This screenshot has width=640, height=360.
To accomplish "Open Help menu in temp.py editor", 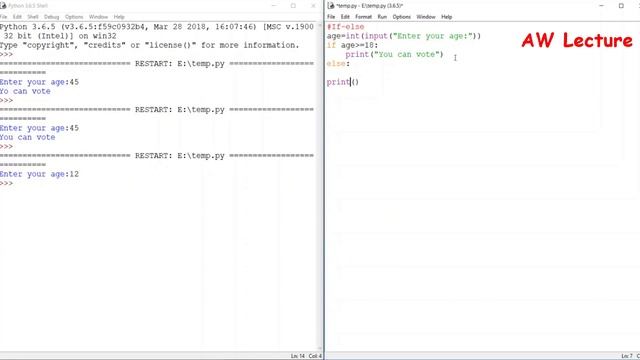I will pos(447,17).
